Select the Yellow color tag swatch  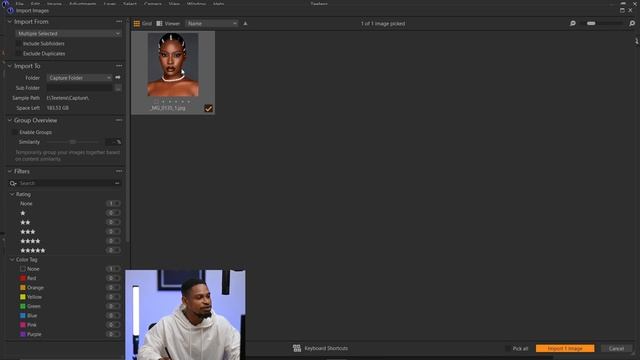tap(23, 297)
